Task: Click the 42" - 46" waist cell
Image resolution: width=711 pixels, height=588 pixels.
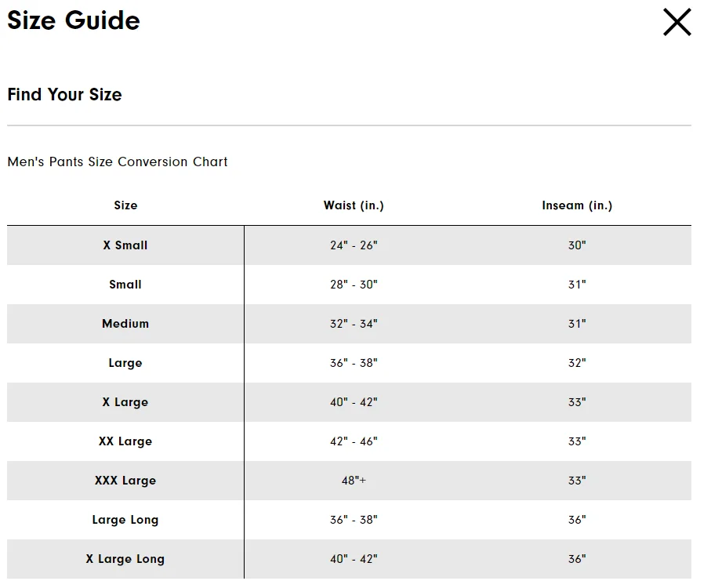Action: 354,441
